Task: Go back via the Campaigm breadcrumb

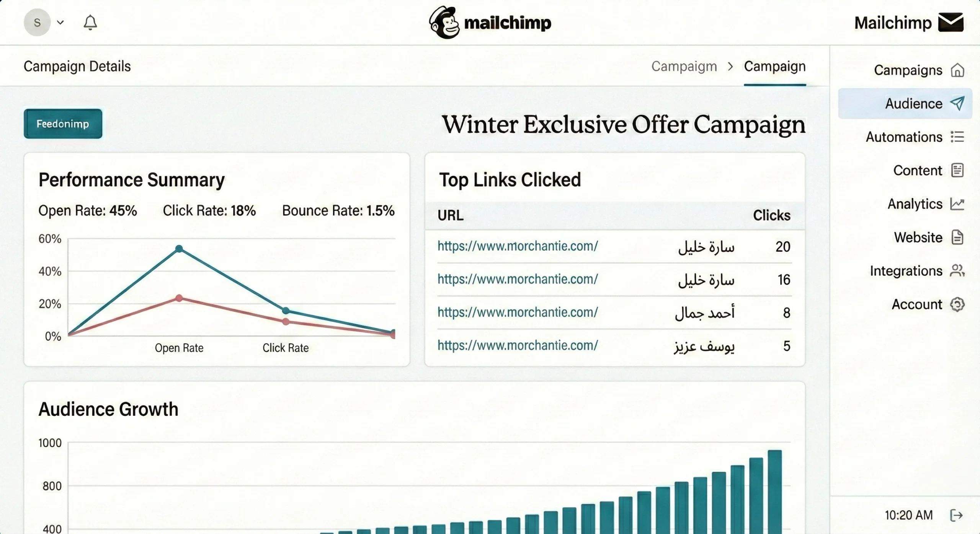Action: pos(684,67)
